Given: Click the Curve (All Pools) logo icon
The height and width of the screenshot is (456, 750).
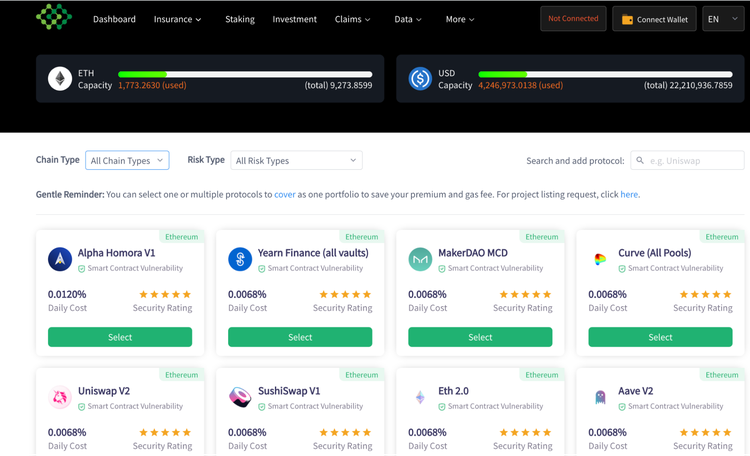Looking at the screenshot, I should tap(600, 259).
